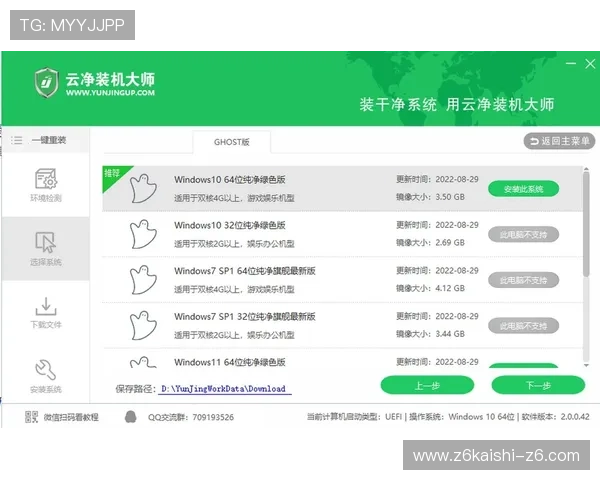Click 此电脑不支持 for Windows10 32位
Image resolution: width=600 pixels, height=480 pixels.
click(x=523, y=234)
